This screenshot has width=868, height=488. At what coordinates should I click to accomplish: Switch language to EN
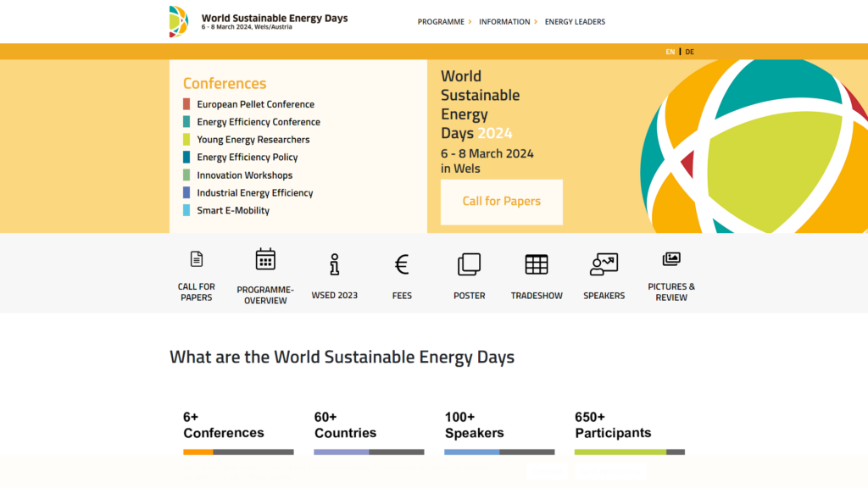(670, 52)
